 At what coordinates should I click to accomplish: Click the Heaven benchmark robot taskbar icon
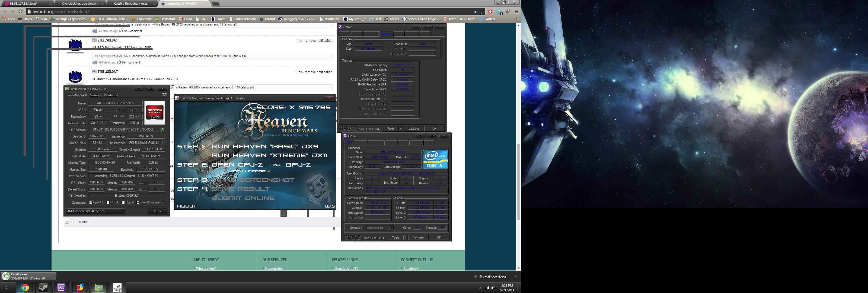(117, 288)
